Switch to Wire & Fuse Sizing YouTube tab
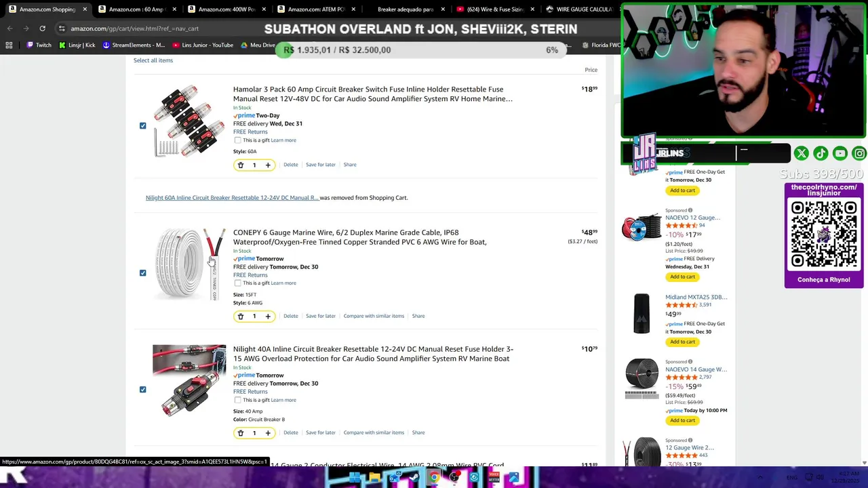Image resolution: width=868 pixels, height=488 pixels. [494, 9]
